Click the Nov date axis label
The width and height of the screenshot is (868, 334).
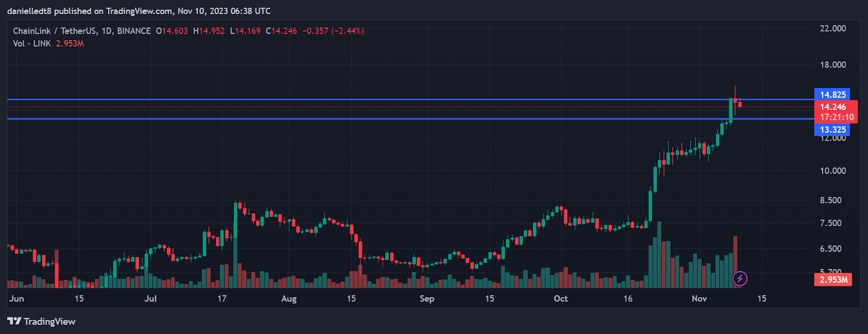(x=699, y=298)
